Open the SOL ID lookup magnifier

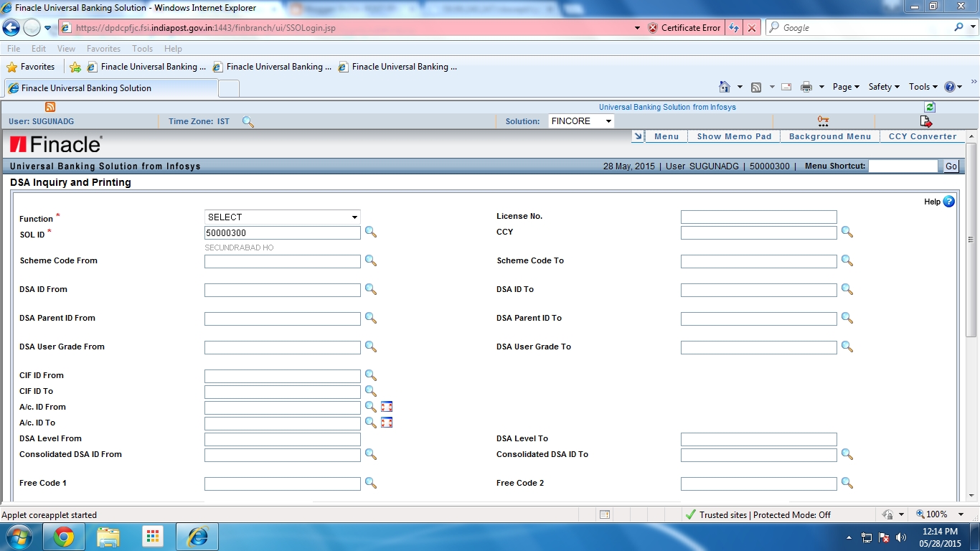tap(371, 232)
